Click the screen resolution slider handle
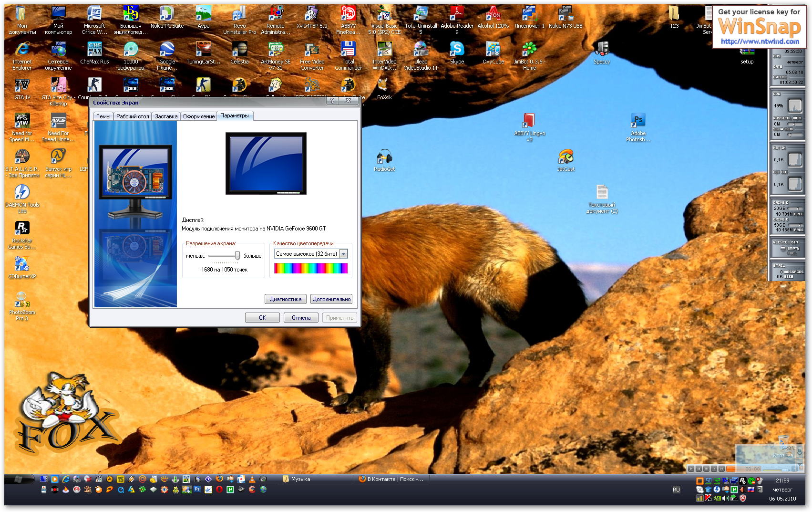812x512 pixels. coord(237,256)
